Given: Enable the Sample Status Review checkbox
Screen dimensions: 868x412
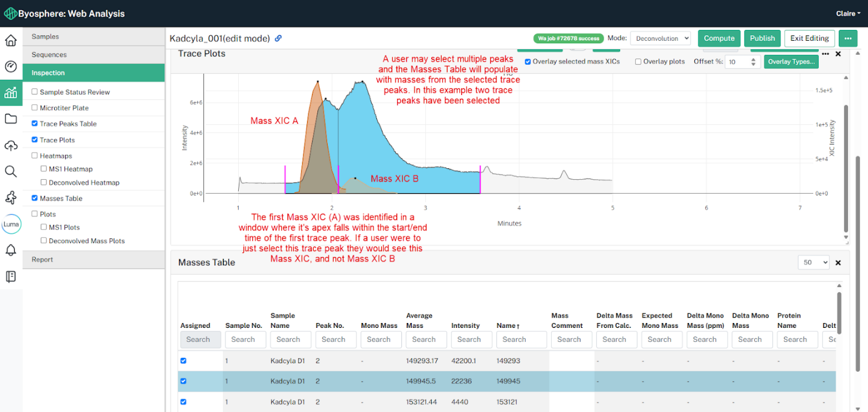Looking at the screenshot, I should pyautogui.click(x=35, y=92).
